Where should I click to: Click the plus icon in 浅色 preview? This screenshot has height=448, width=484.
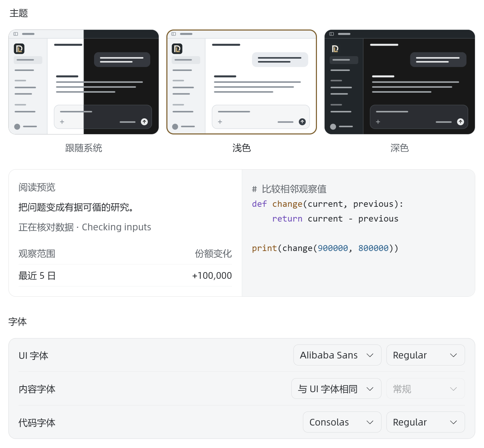(x=220, y=122)
